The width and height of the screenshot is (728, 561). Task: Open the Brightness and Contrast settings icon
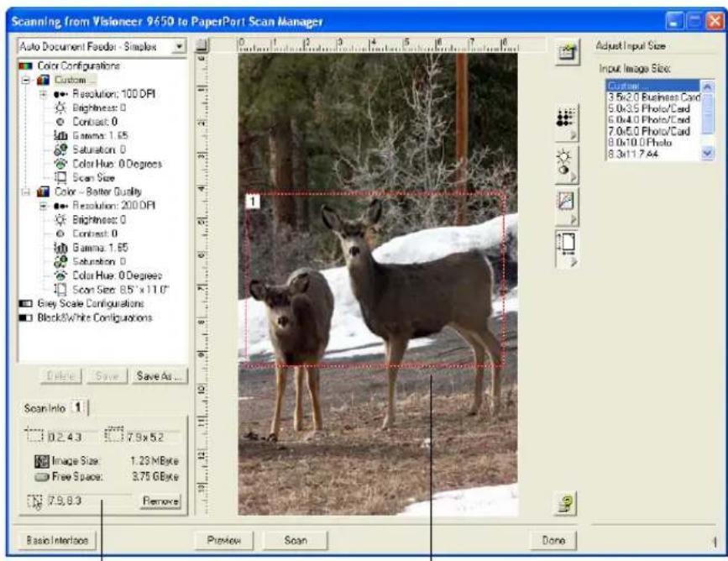(567, 165)
